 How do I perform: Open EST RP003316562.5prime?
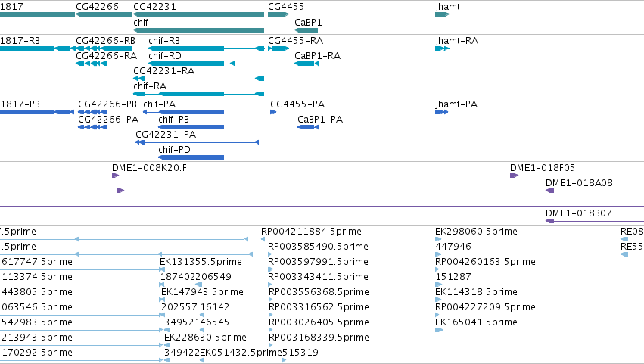(x=319, y=308)
